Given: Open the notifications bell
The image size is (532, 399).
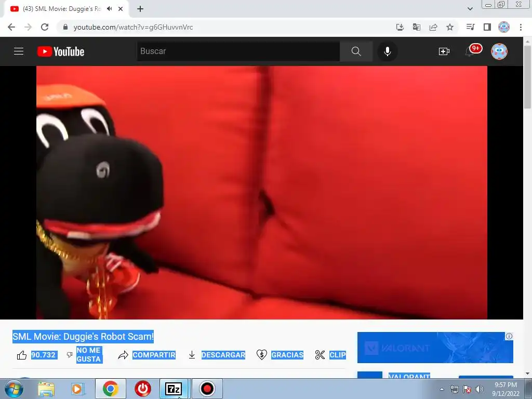Looking at the screenshot, I should click(x=470, y=51).
